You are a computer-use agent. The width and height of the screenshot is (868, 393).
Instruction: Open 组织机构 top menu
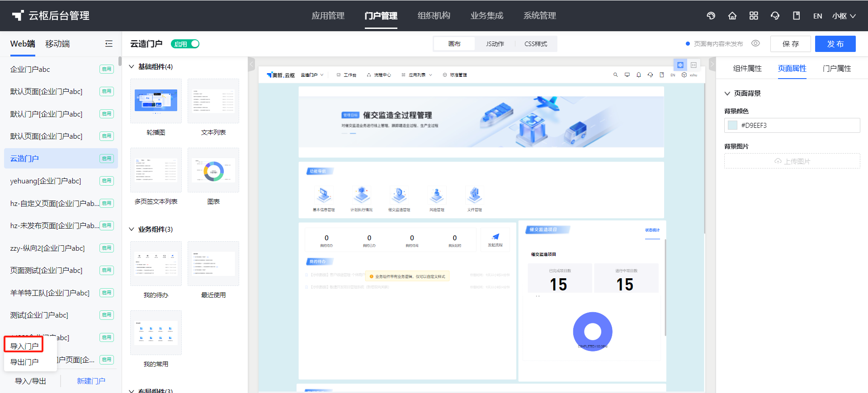coord(434,16)
